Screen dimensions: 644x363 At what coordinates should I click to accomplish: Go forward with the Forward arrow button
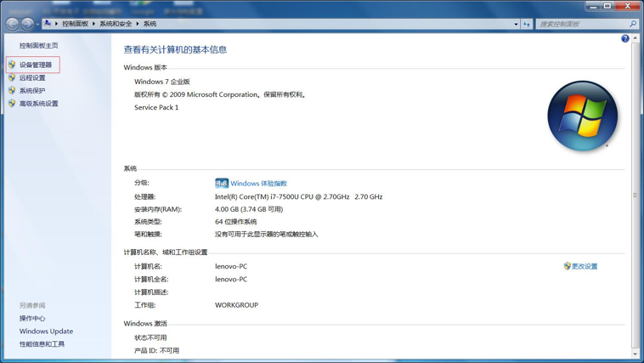click(x=27, y=25)
